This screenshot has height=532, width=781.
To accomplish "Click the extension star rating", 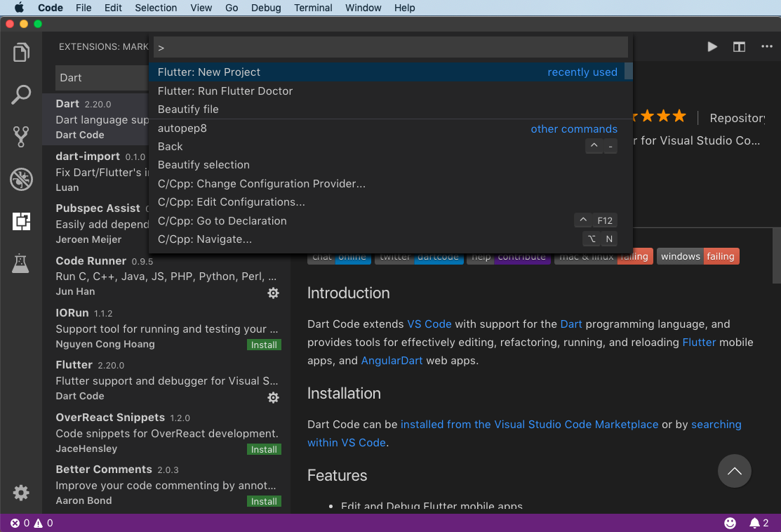I will pyautogui.click(x=660, y=117).
